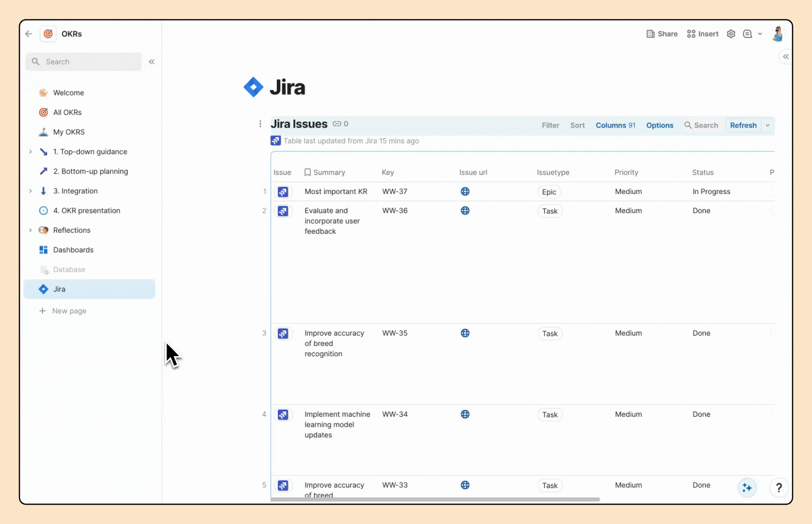This screenshot has width=812, height=524.
Task: Click the Jira Issues table title
Action: pyautogui.click(x=299, y=124)
